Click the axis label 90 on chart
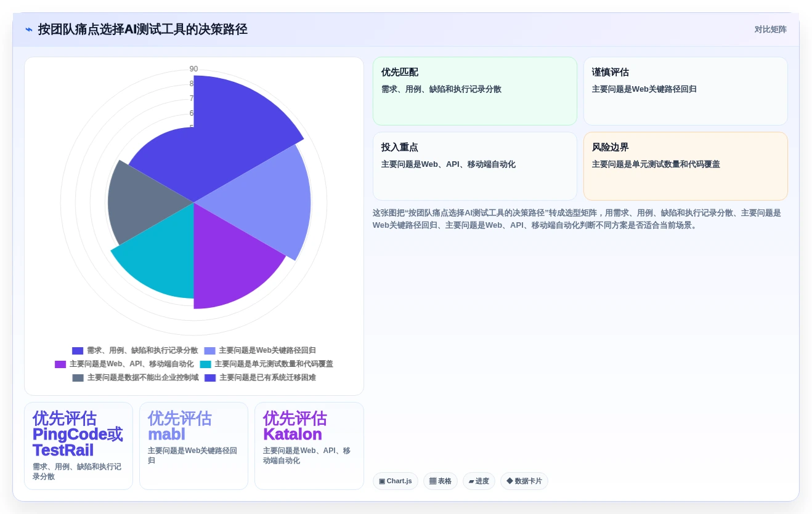The height and width of the screenshot is (514, 812). (193, 69)
